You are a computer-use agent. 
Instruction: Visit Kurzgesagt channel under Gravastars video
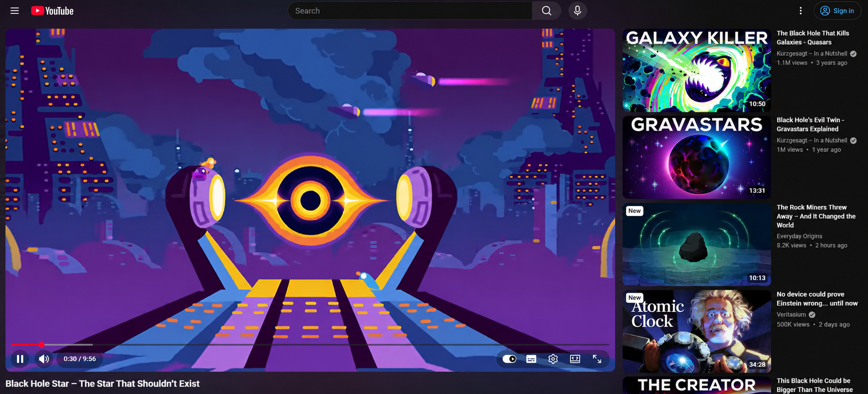point(812,140)
